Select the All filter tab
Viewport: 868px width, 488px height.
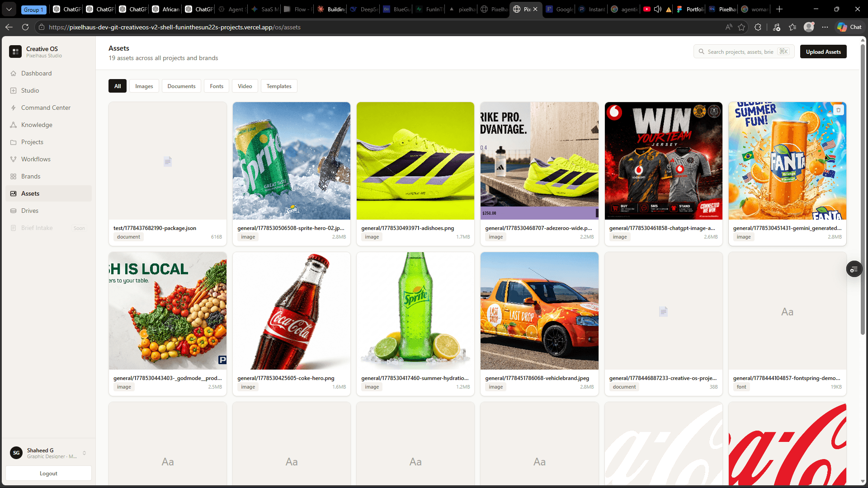118,86
